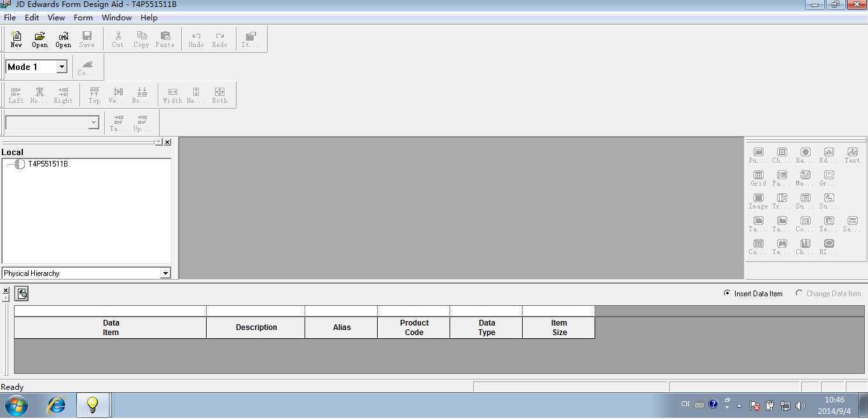Open the Window menu
868x419 pixels.
coord(117,18)
